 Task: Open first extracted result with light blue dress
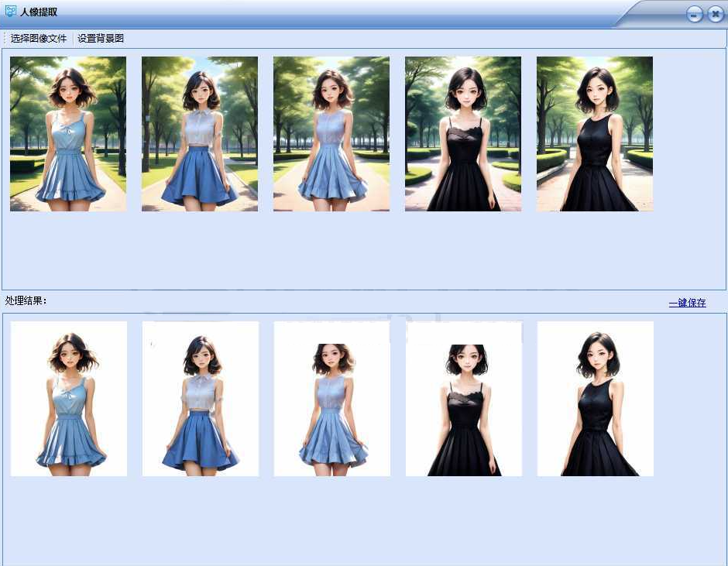coord(69,399)
